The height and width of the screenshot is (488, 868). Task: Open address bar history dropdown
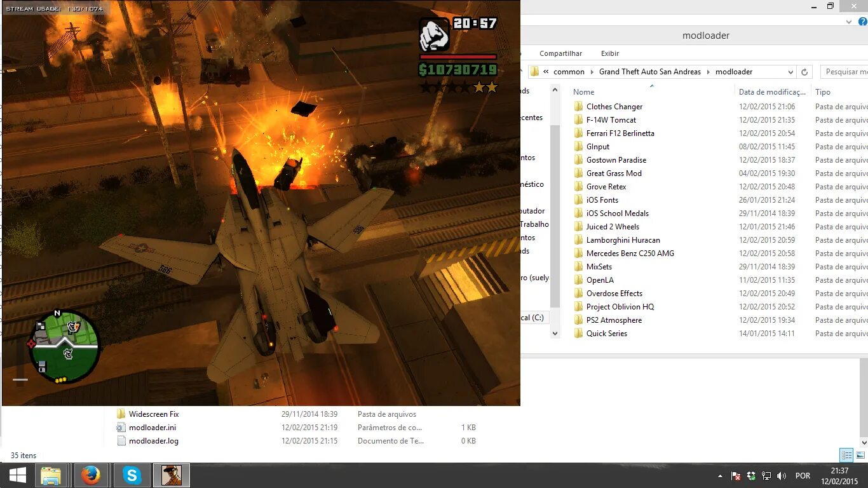(x=790, y=72)
